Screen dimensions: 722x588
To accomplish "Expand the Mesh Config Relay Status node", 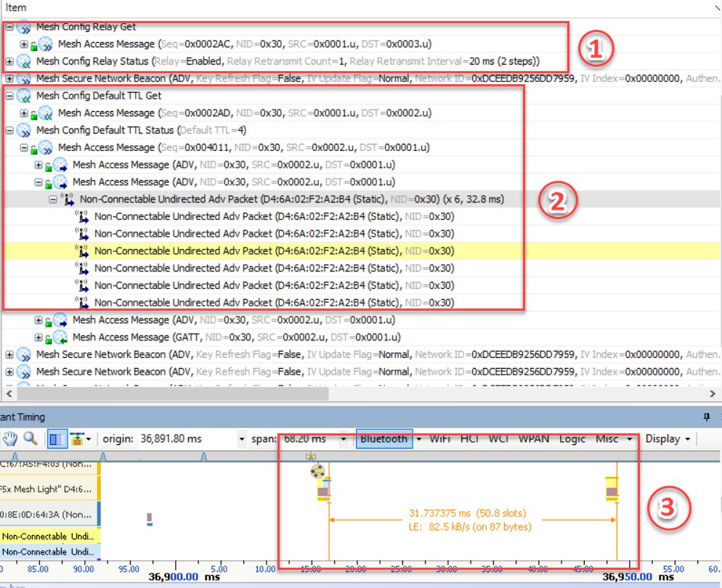I will coord(9,61).
